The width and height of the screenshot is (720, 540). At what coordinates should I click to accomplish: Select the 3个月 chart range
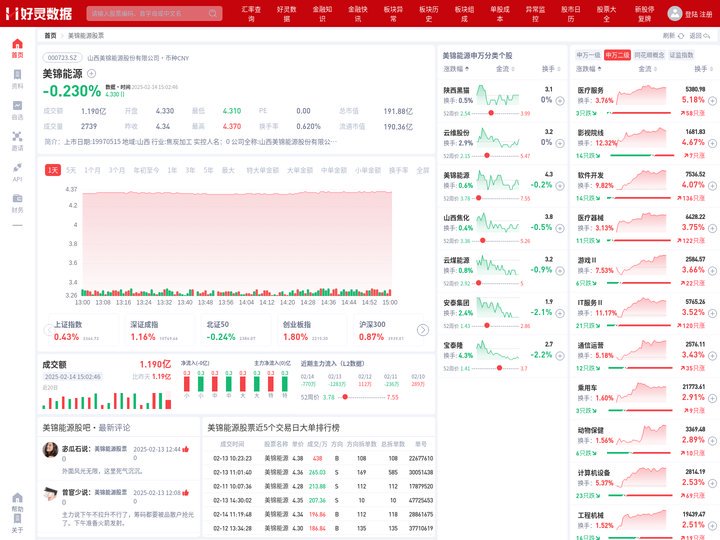tap(117, 170)
